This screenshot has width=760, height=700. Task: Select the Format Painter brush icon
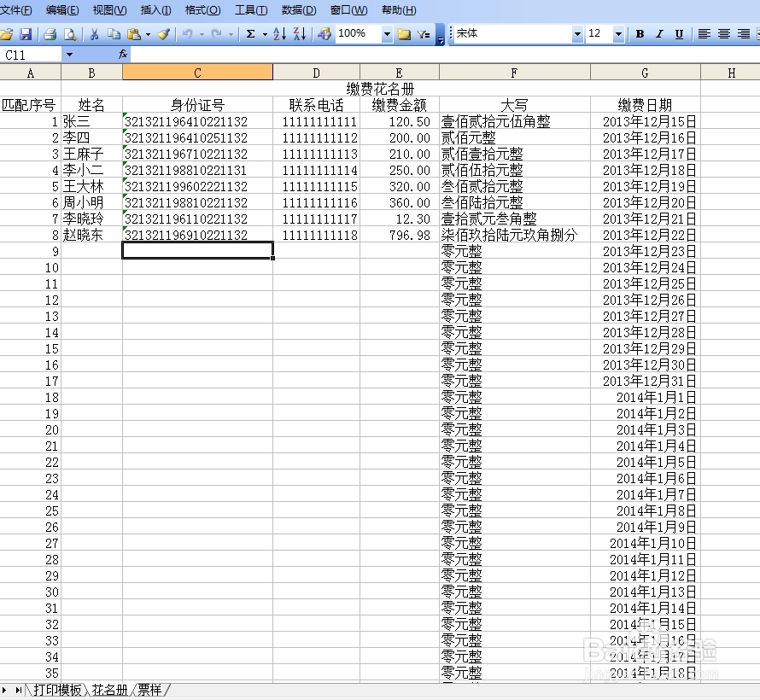(x=162, y=34)
